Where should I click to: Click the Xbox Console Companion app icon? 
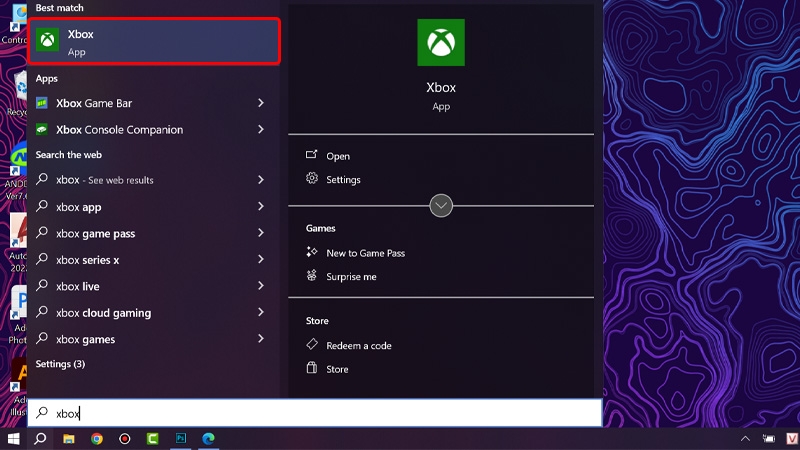point(42,130)
